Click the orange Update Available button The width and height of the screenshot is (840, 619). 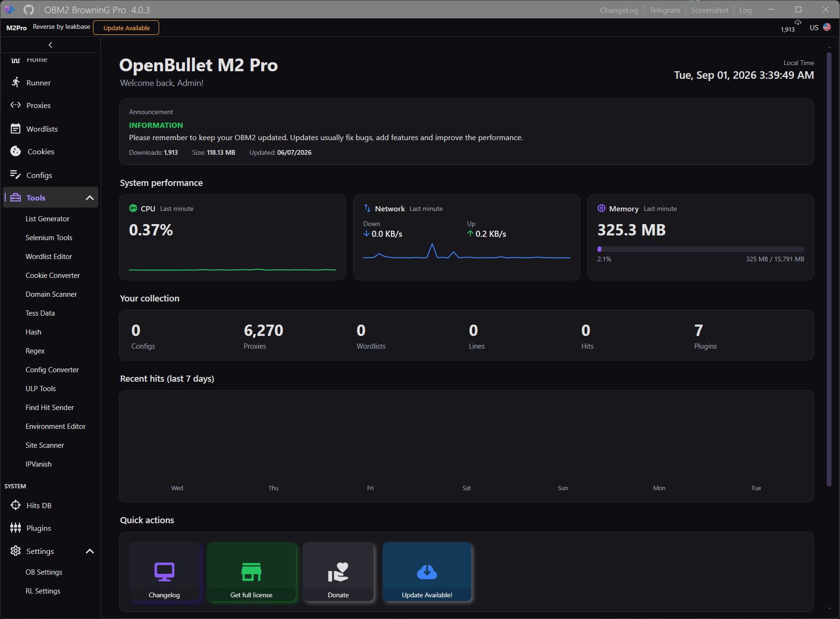pyautogui.click(x=127, y=28)
